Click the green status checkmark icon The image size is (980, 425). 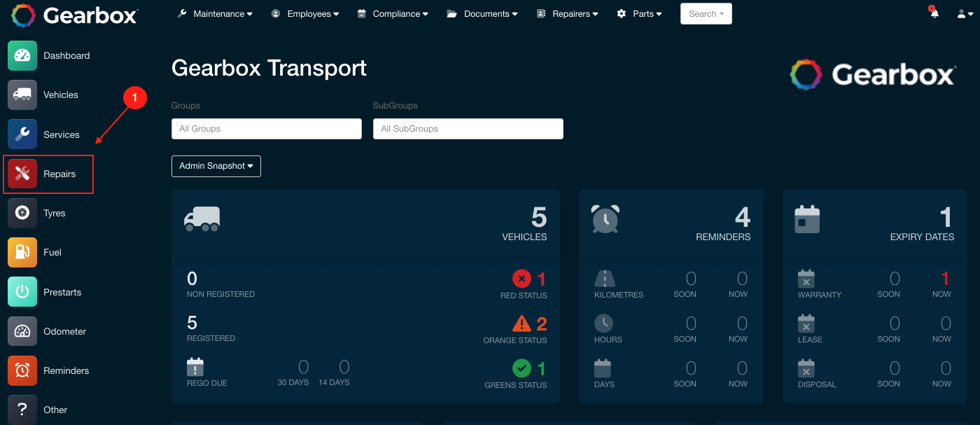point(521,368)
